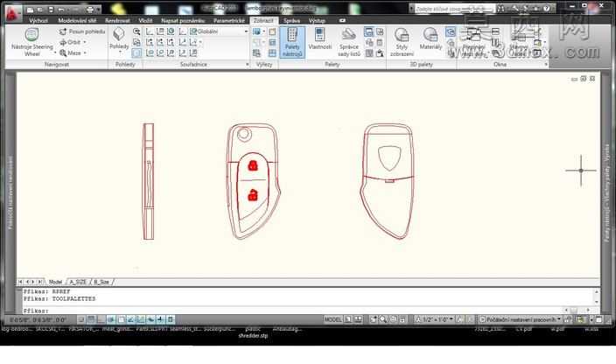Open Styly zobrazení visual styles palette
Screen dimensions: 616x364
pyautogui.click(x=402, y=42)
